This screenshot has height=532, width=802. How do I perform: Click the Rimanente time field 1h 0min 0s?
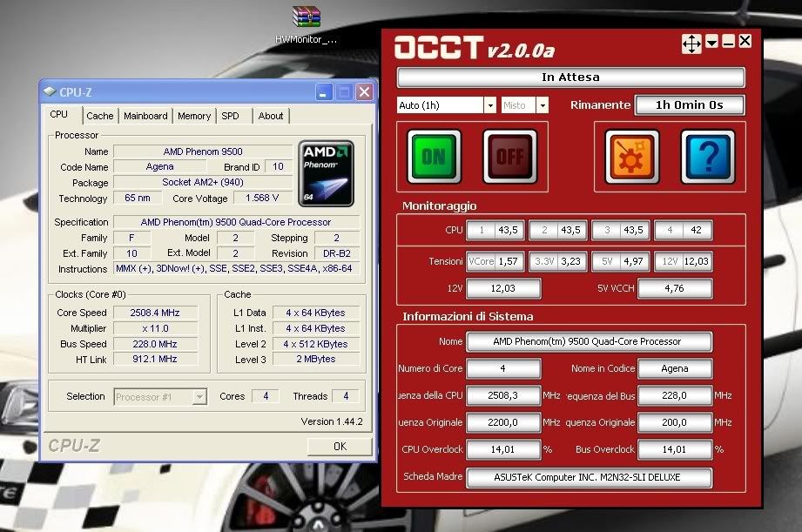point(690,105)
